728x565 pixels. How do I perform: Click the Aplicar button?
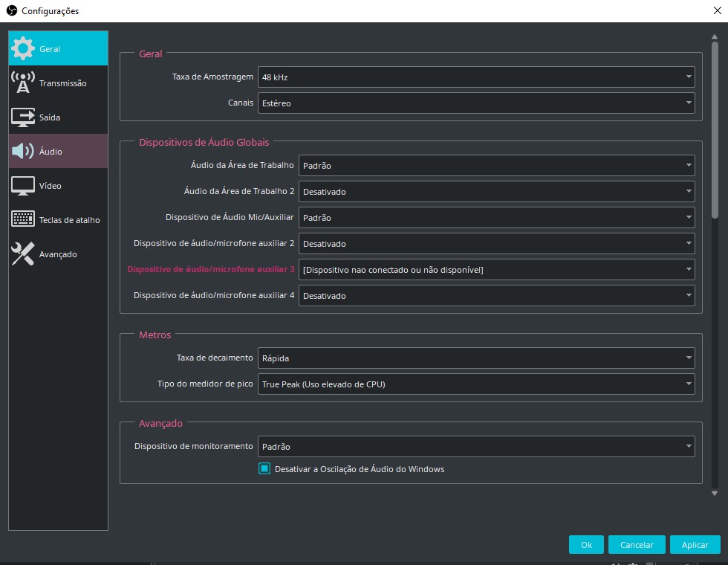695,545
